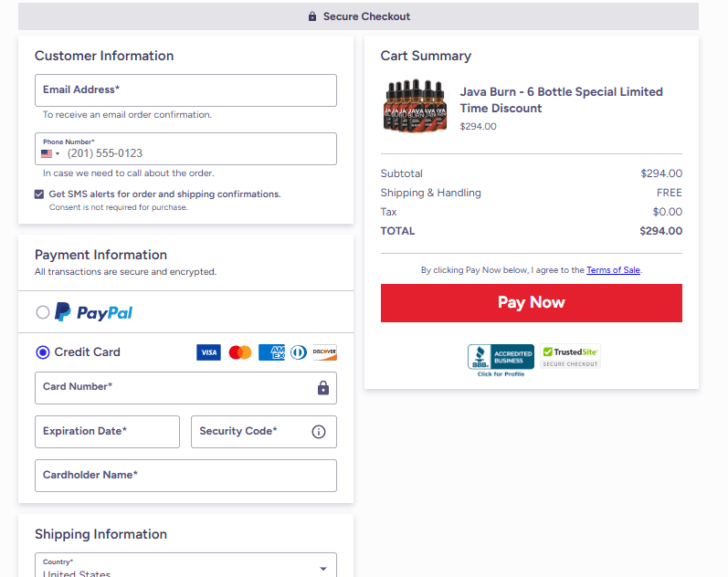The image size is (728, 577).
Task: Click the TOTAL $294.00 amount
Action: click(660, 231)
